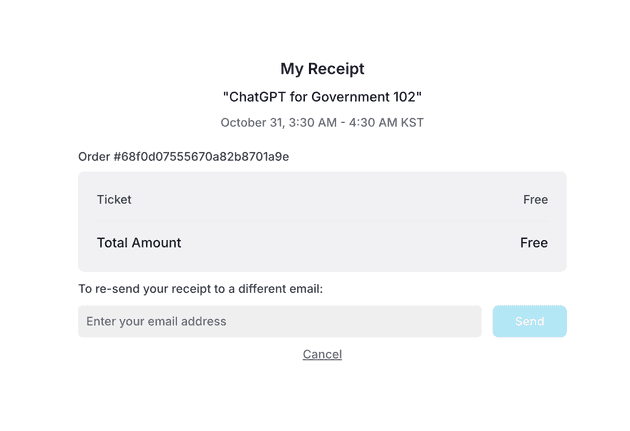Click the Ticket row label
This screenshot has height=431, width=630.
point(114,199)
